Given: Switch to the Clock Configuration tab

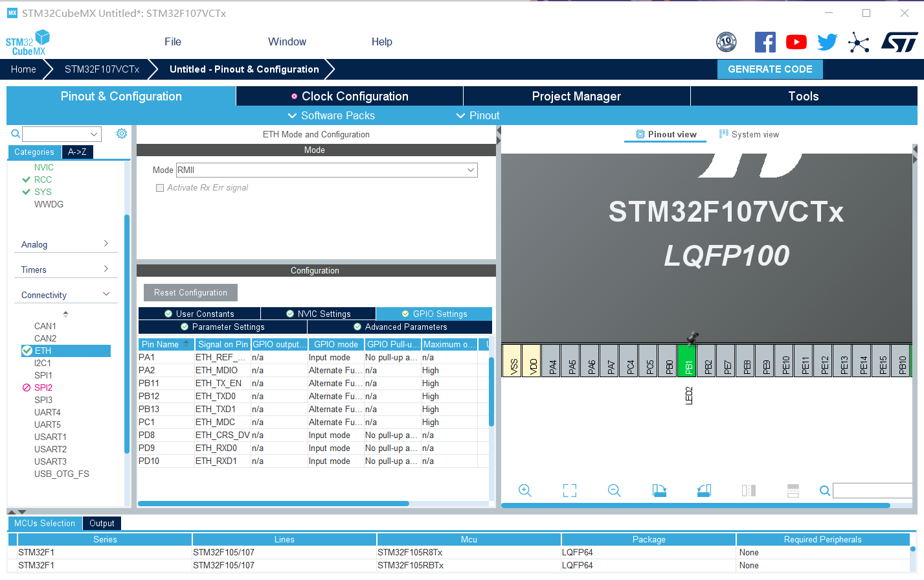Looking at the screenshot, I should click(x=350, y=96).
